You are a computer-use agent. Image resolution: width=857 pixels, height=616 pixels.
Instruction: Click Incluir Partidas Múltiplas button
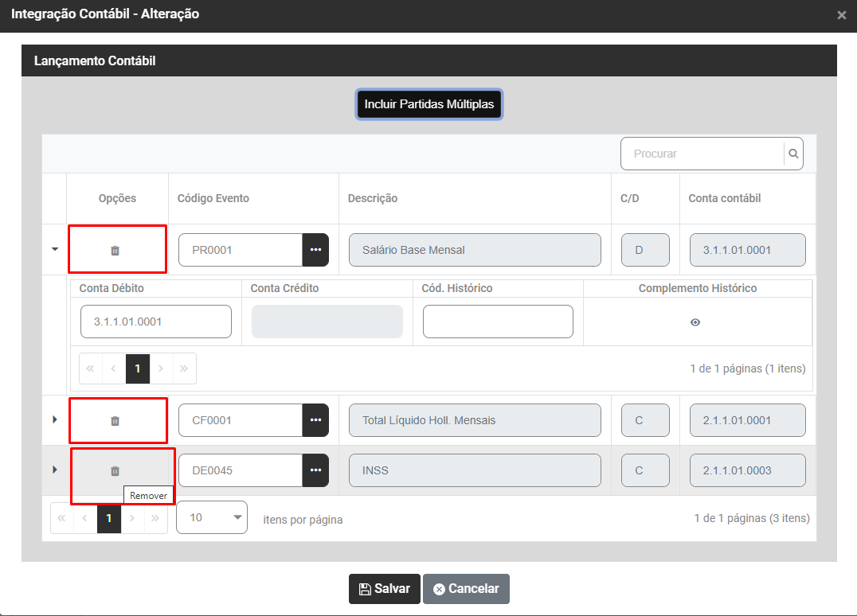coord(429,104)
